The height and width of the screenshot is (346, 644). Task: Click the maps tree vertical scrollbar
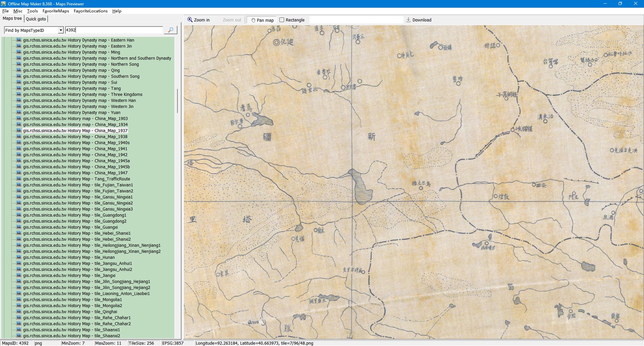coord(177,101)
